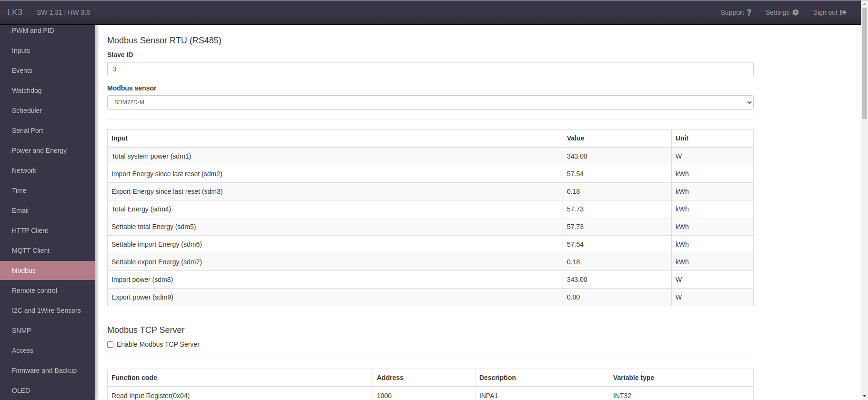868x400 pixels.
Task: Click Settable total Energy (sdm5) label
Action: tap(153, 227)
